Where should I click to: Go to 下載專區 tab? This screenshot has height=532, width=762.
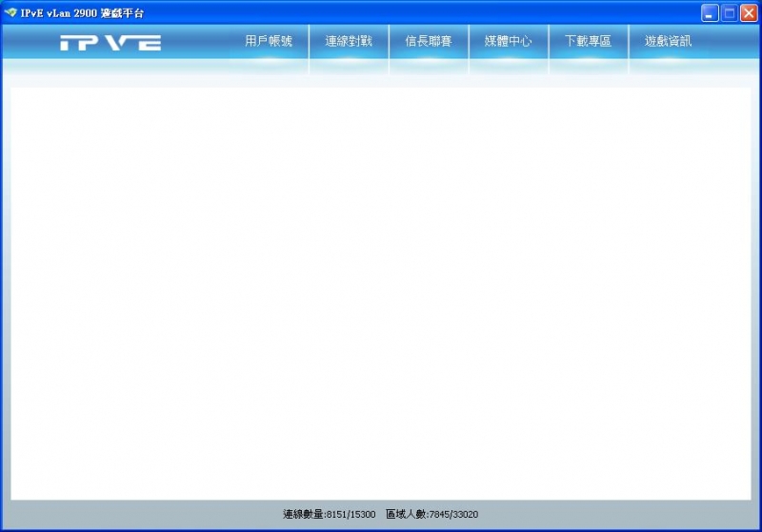coord(588,42)
